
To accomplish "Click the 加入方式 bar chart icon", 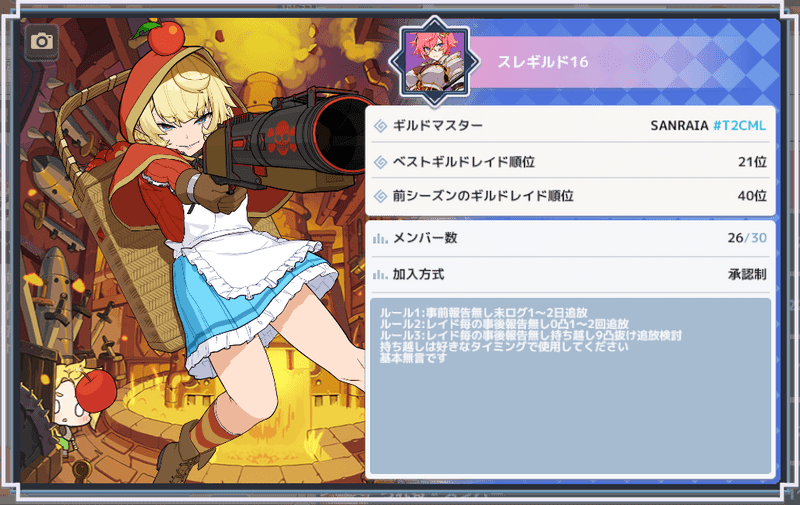I will click(380, 275).
